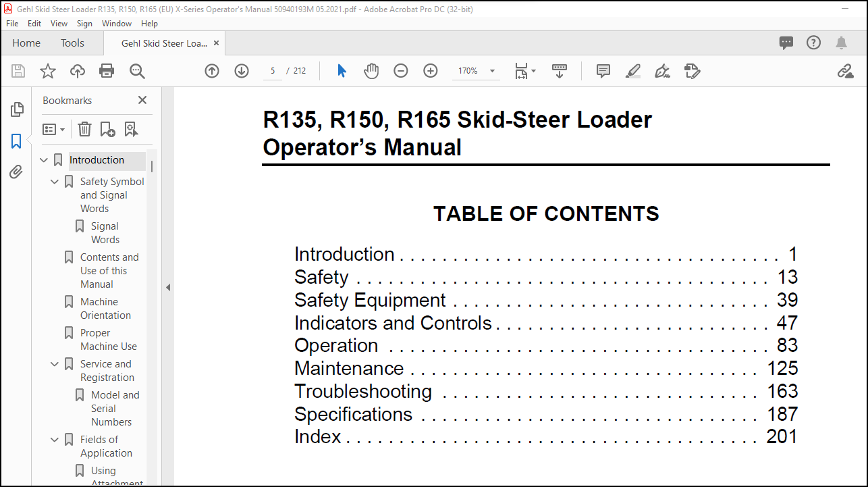Select Proper Machine Use bookmark
The width and height of the screenshot is (868, 487).
pyautogui.click(x=109, y=340)
